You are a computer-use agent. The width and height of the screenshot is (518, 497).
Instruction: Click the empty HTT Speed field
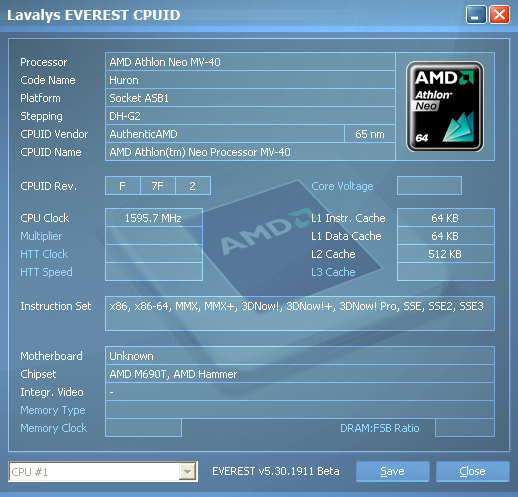154,272
